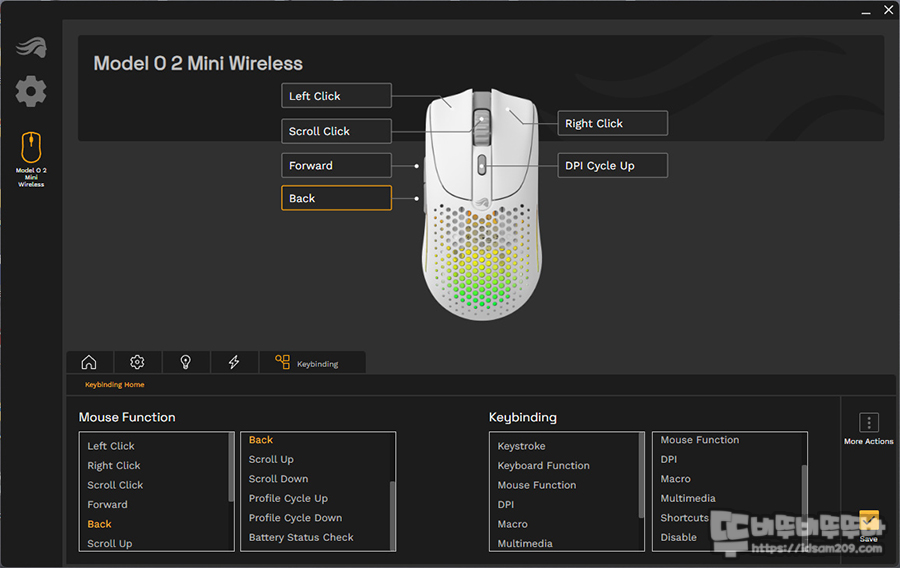This screenshot has height=568, width=900.
Task: Select Multimedia in first Keybinding list
Action: [525, 543]
